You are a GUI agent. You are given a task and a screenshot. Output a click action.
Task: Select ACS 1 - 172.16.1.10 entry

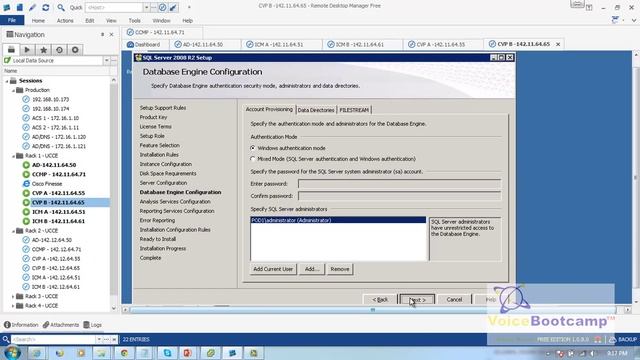point(56,118)
